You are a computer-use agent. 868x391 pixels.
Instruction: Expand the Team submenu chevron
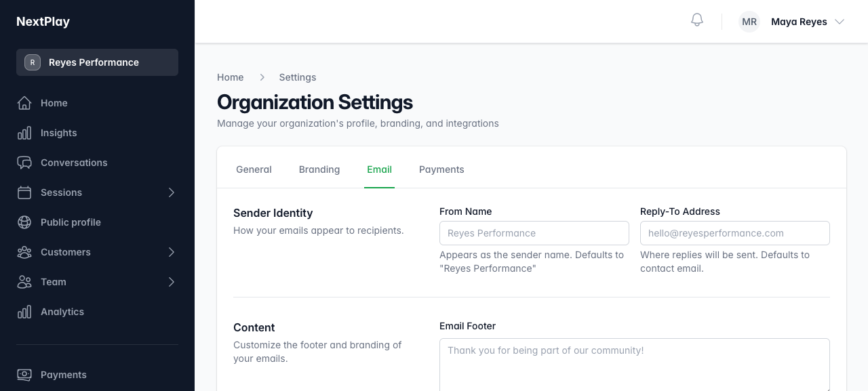[172, 282]
